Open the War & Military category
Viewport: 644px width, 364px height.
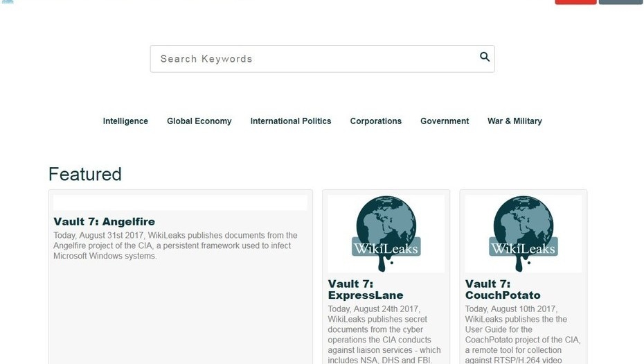(x=514, y=121)
